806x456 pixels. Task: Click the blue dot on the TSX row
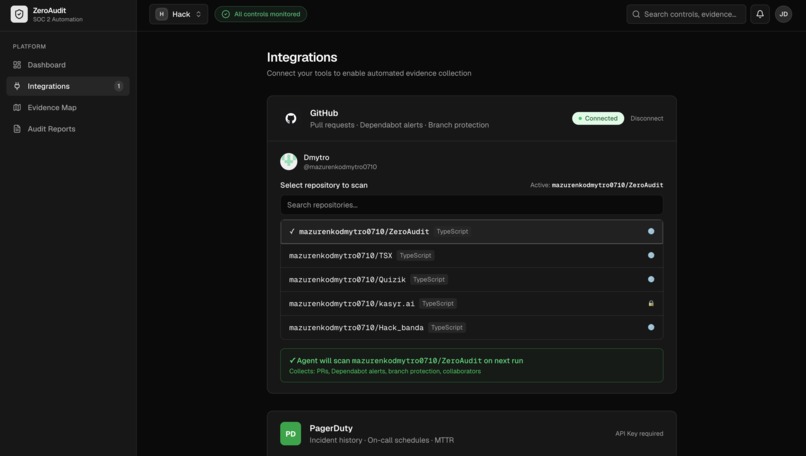point(651,255)
